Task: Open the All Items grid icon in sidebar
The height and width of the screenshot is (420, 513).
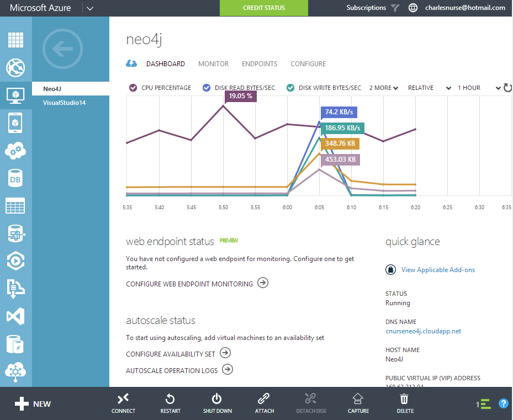Action: point(15,40)
